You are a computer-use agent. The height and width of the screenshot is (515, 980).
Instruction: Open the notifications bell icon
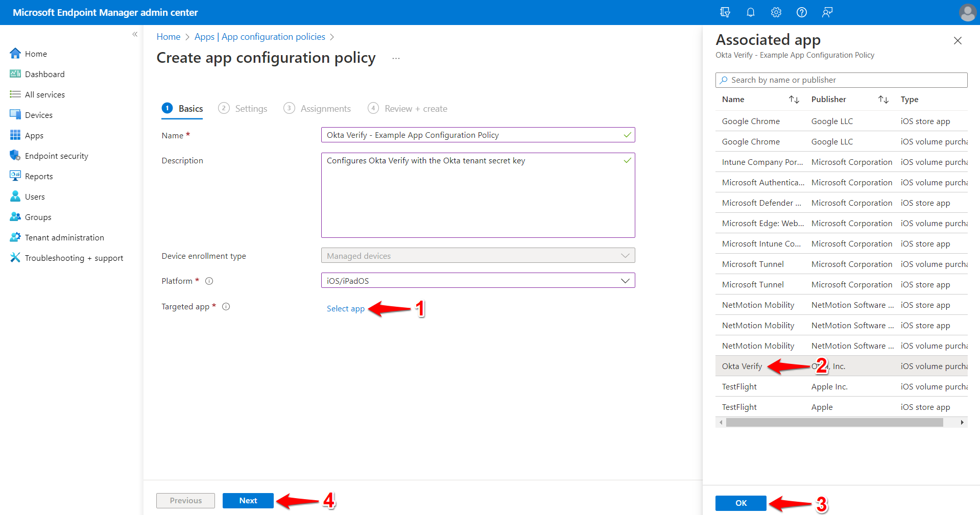click(751, 12)
